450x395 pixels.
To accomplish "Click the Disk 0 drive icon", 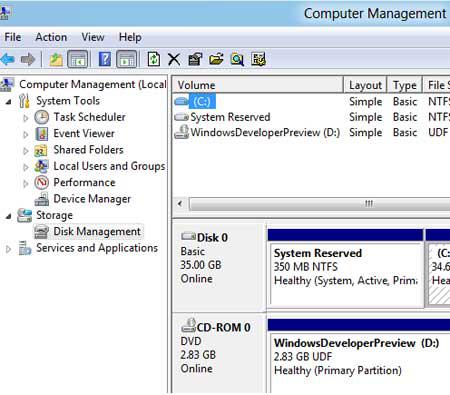I will 188,236.
